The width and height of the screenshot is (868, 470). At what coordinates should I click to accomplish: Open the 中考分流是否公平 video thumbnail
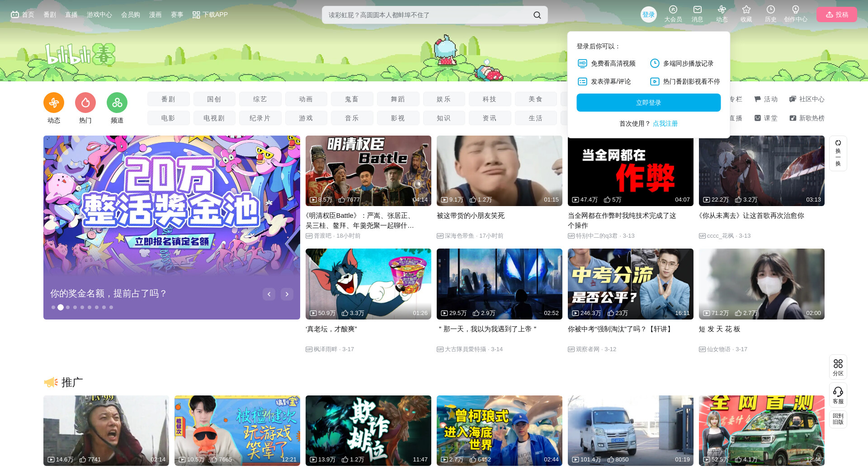pos(631,284)
